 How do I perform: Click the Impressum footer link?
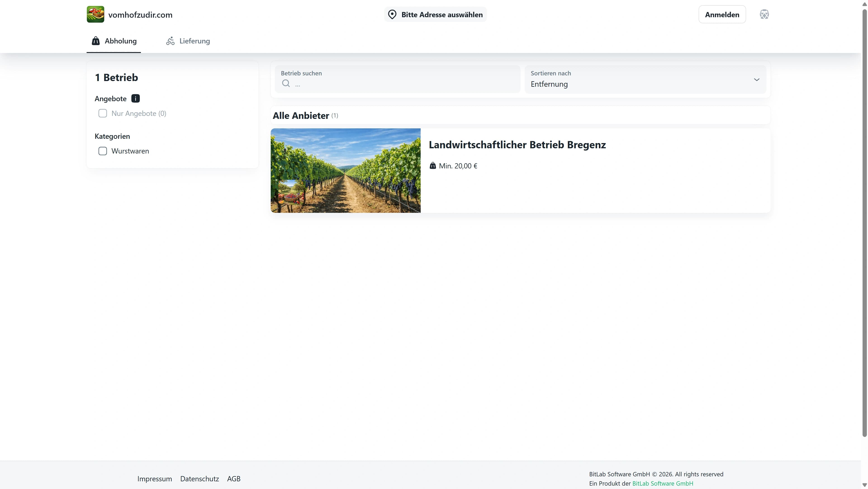point(154,479)
